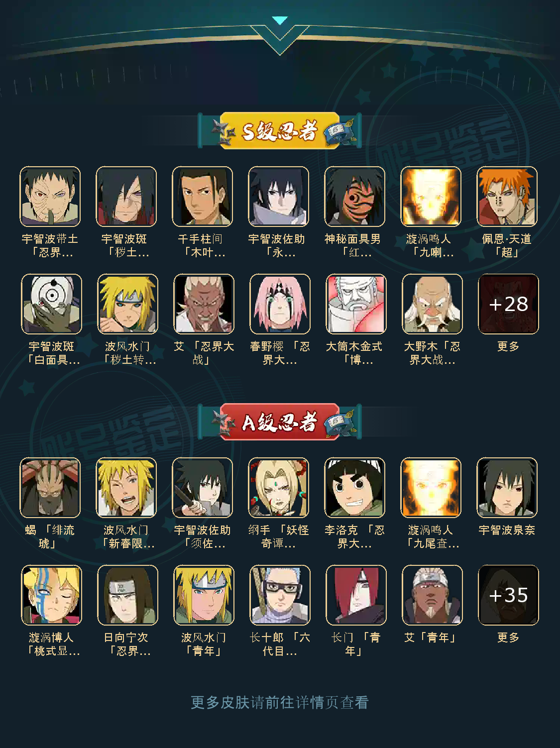Open the 纲手「妖怪奇谭」 thumbnail
The width and height of the screenshot is (560, 748).
coord(278,487)
